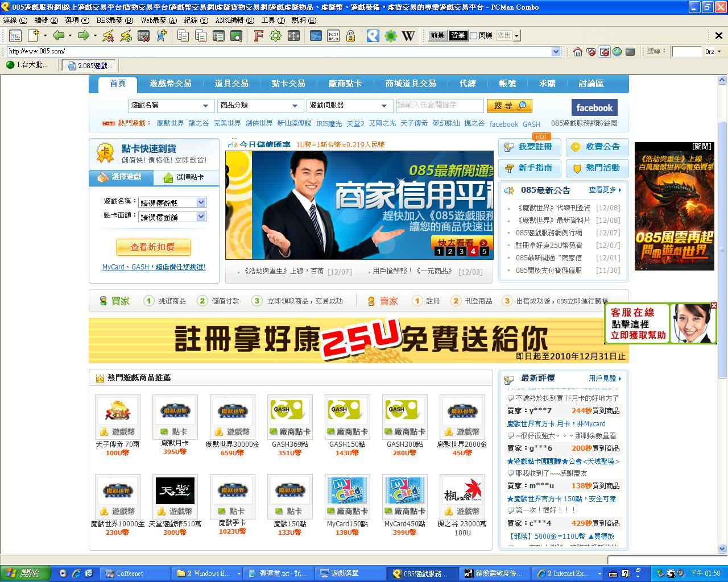Screen dimensions: 728x582
Task: Click the MyCard450點 product thumbnail
Action: click(x=404, y=496)
